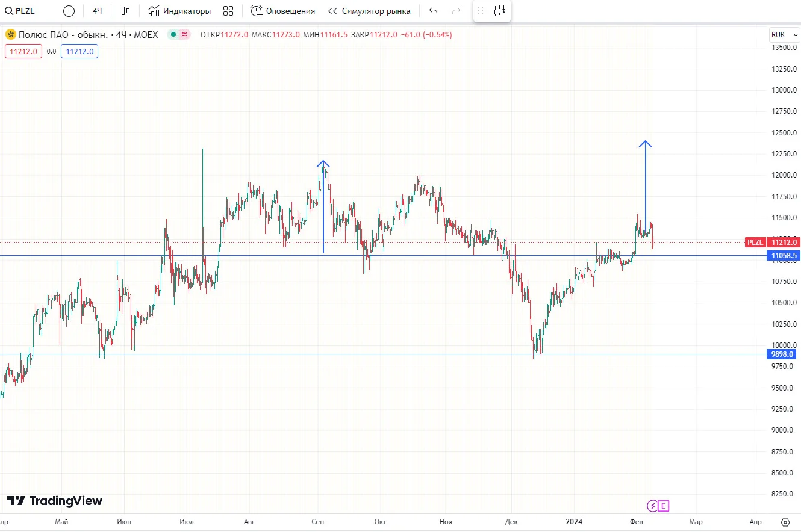The image size is (801, 532).
Task: Grab the floating toolbar's dotted handle
Action: coord(481,11)
